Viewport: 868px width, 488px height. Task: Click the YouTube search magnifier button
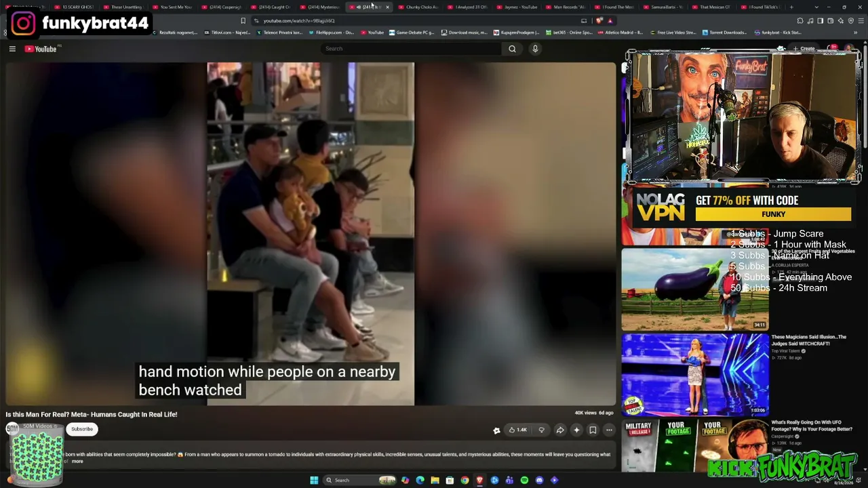(x=512, y=49)
